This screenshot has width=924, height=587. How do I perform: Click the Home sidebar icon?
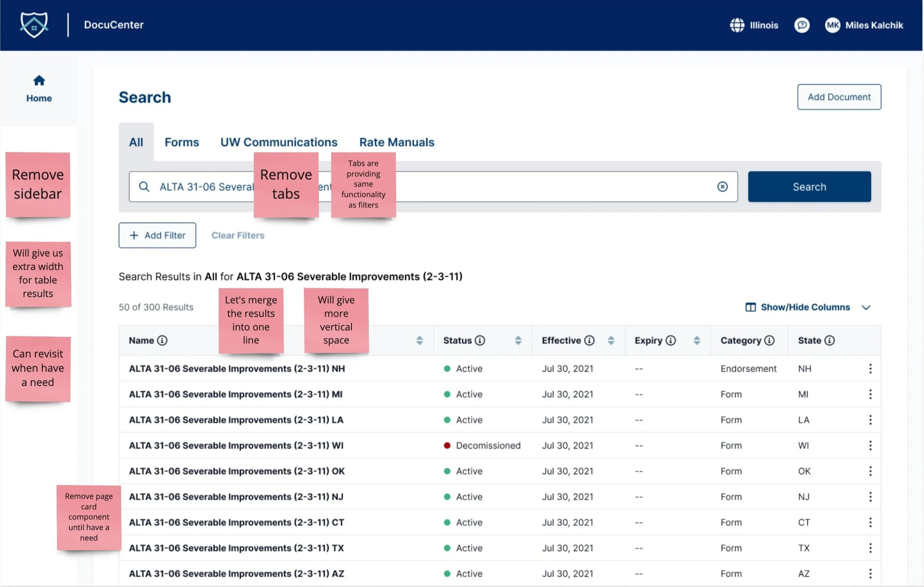[x=39, y=81]
